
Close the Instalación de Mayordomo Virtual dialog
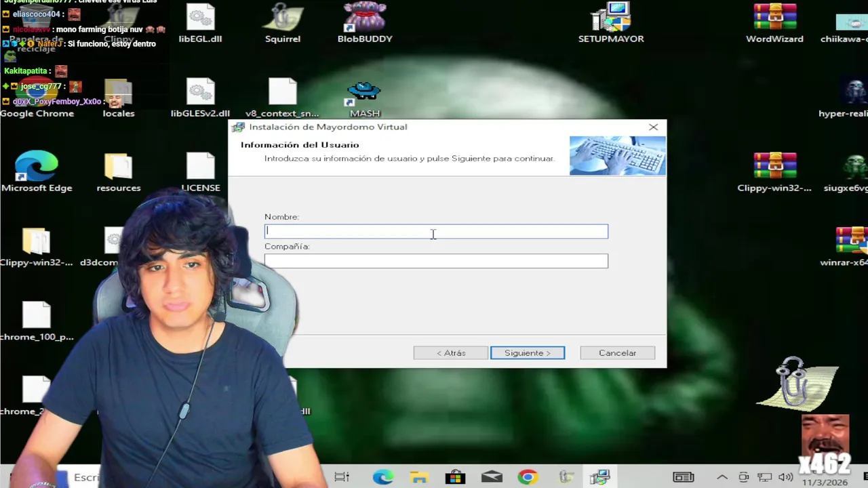(653, 127)
